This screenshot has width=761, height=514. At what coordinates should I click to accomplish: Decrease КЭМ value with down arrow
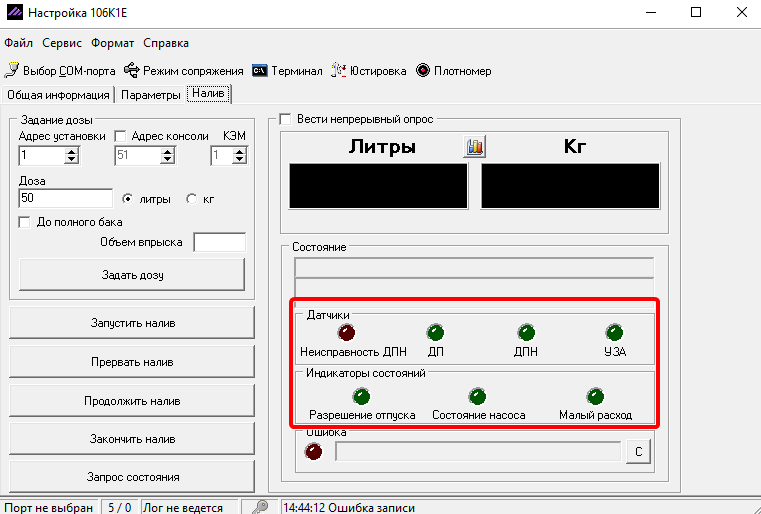pos(239,160)
